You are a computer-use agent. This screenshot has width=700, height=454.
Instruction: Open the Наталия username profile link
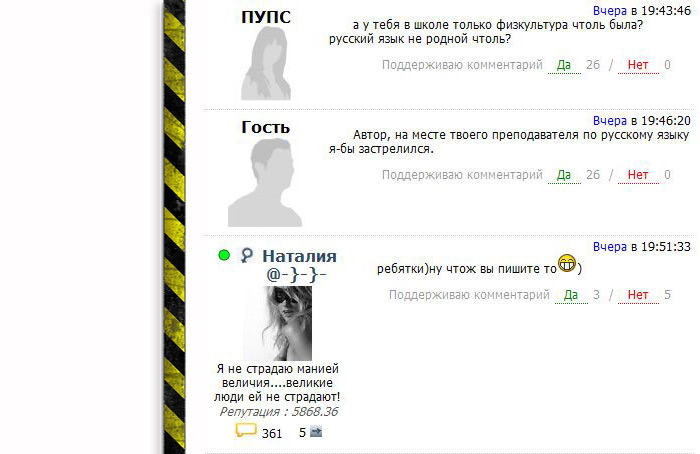tap(299, 256)
